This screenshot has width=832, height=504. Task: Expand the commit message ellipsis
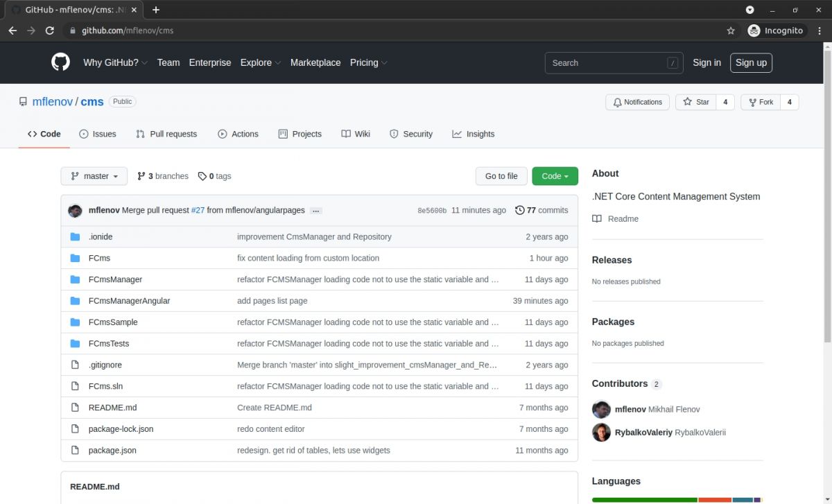[x=316, y=211]
